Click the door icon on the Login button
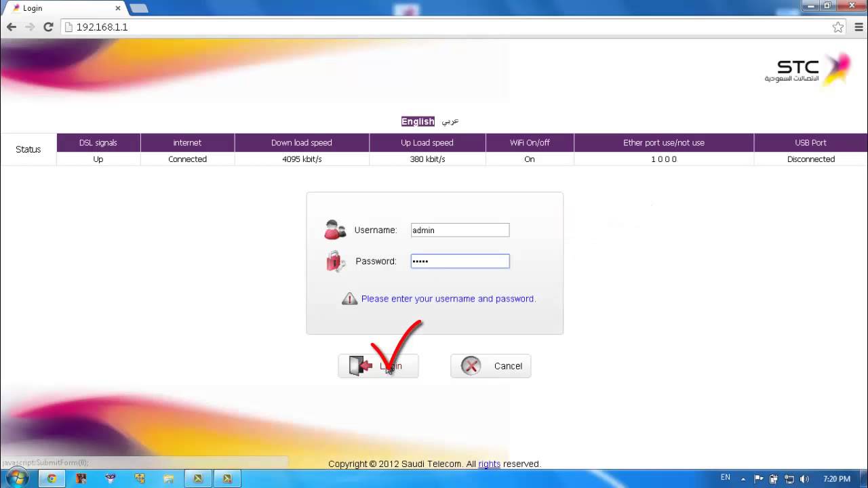Screen dimensions: 868x488 coord(358,365)
